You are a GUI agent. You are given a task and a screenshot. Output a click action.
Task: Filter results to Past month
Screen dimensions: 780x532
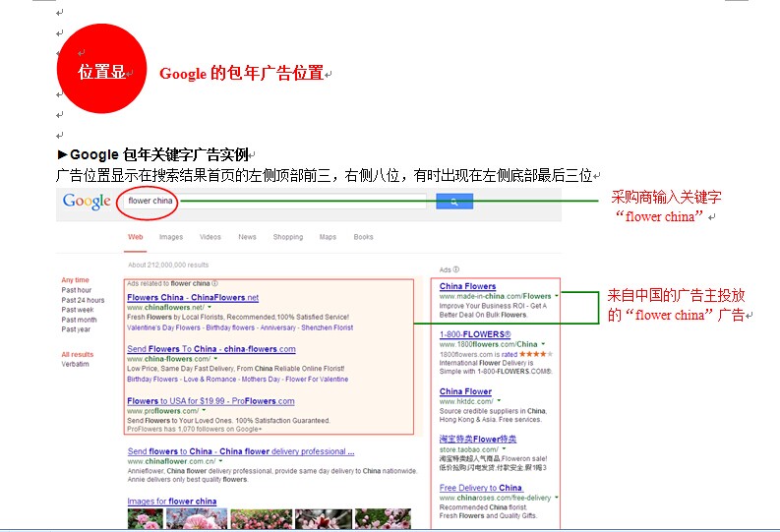click(x=79, y=320)
